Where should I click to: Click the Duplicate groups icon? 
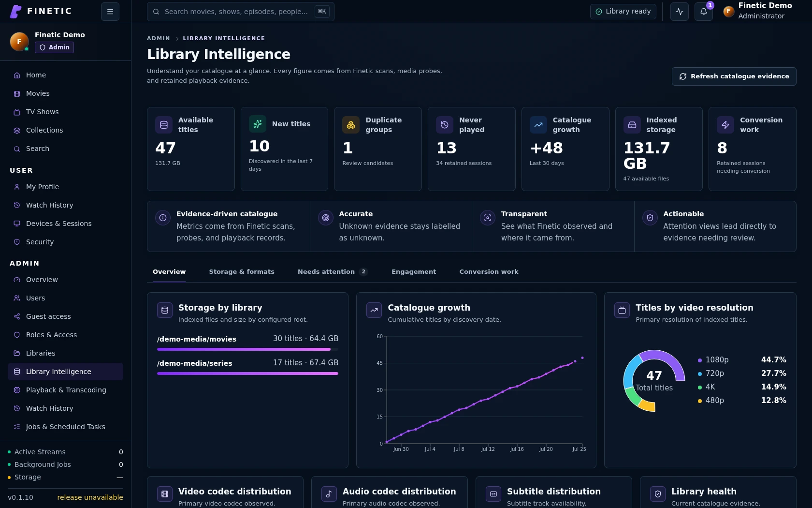(351, 125)
